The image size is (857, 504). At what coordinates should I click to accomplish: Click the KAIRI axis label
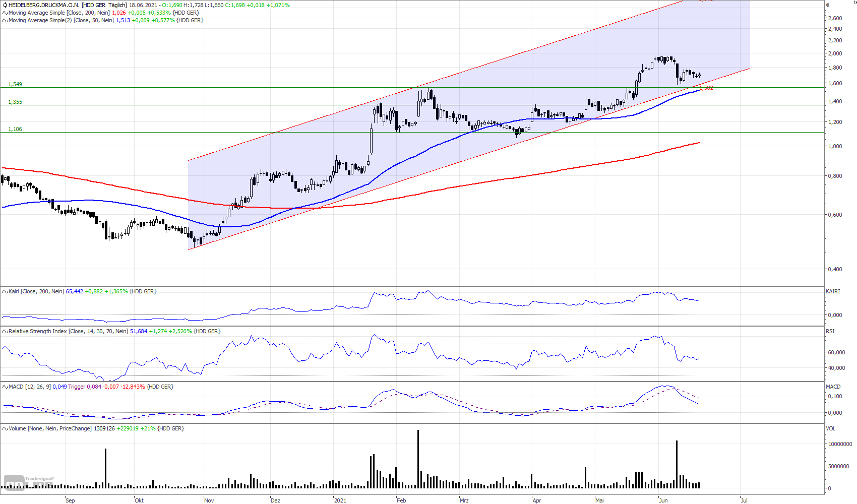point(833,291)
